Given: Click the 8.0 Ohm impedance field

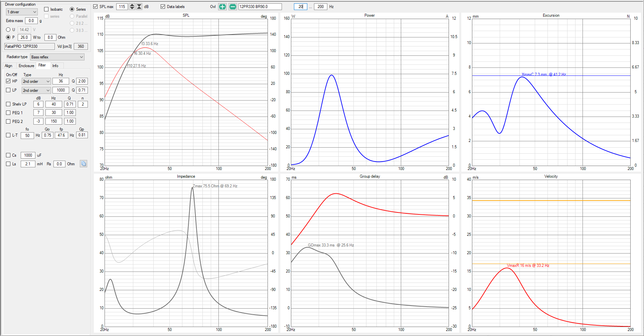Looking at the screenshot, I should click(50, 37).
